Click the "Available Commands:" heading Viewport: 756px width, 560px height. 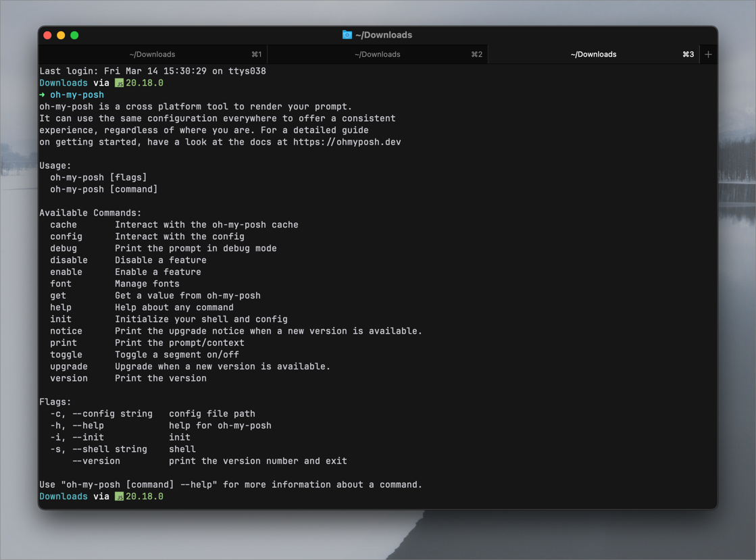click(x=91, y=213)
